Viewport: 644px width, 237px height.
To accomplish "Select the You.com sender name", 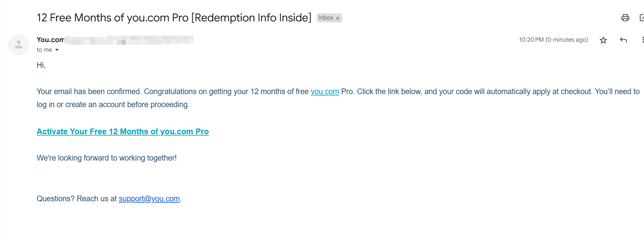I will (x=50, y=40).
